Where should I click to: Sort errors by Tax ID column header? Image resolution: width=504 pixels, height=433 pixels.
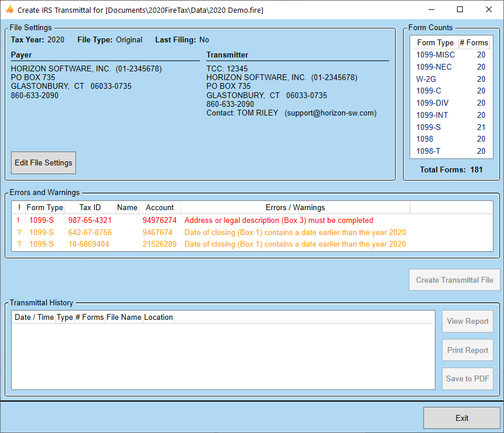[x=90, y=207]
